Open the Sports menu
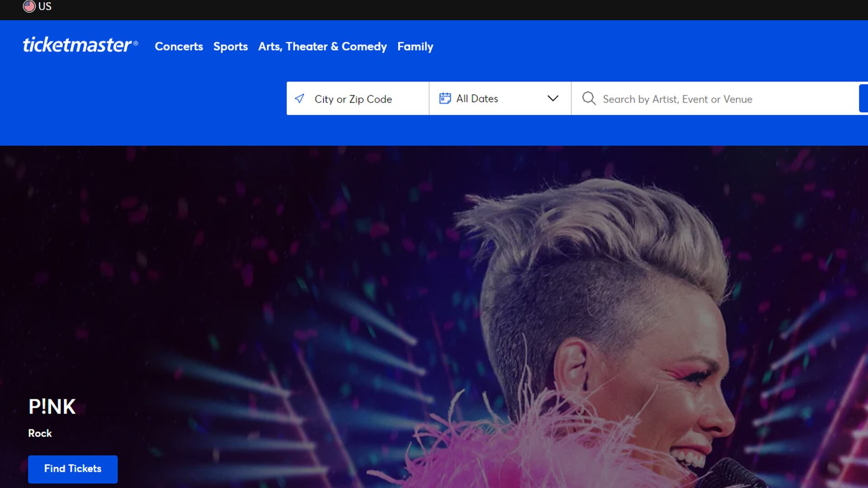The height and width of the screenshot is (488, 868). [x=230, y=47]
